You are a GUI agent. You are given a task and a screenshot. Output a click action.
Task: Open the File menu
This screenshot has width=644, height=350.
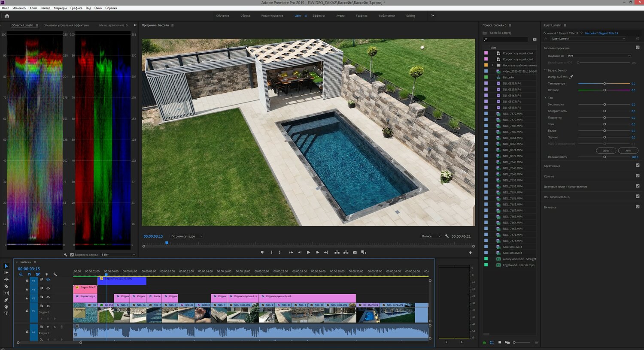[5, 8]
